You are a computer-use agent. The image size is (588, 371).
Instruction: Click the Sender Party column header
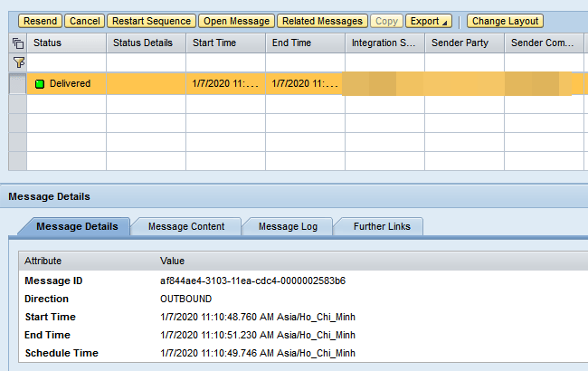click(x=463, y=43)
